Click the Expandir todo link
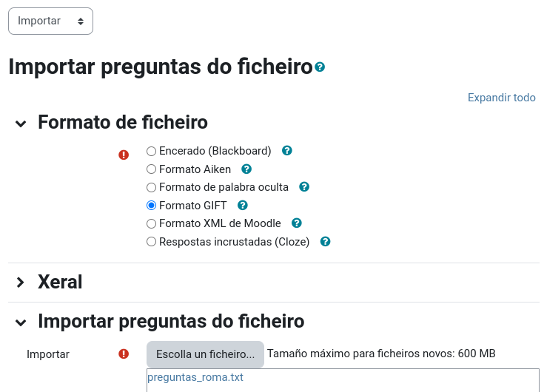544x392 pixels. point(501,98)
